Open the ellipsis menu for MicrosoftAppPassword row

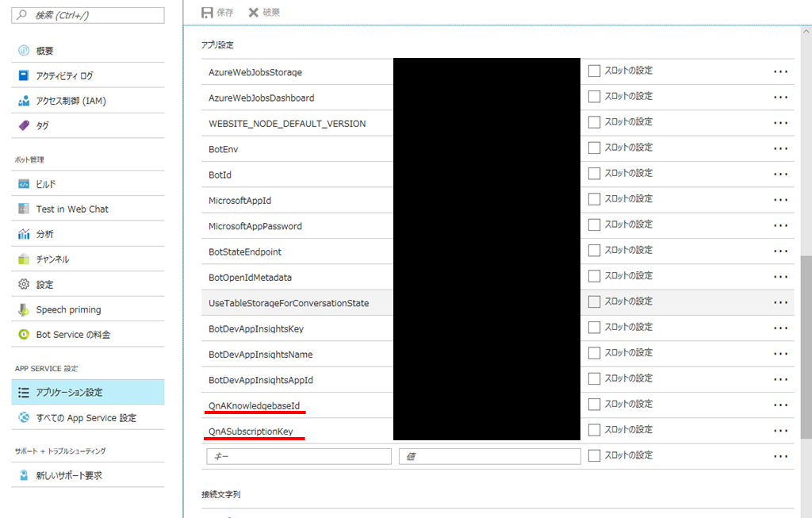pyautogui.click(x=780, y=225)
